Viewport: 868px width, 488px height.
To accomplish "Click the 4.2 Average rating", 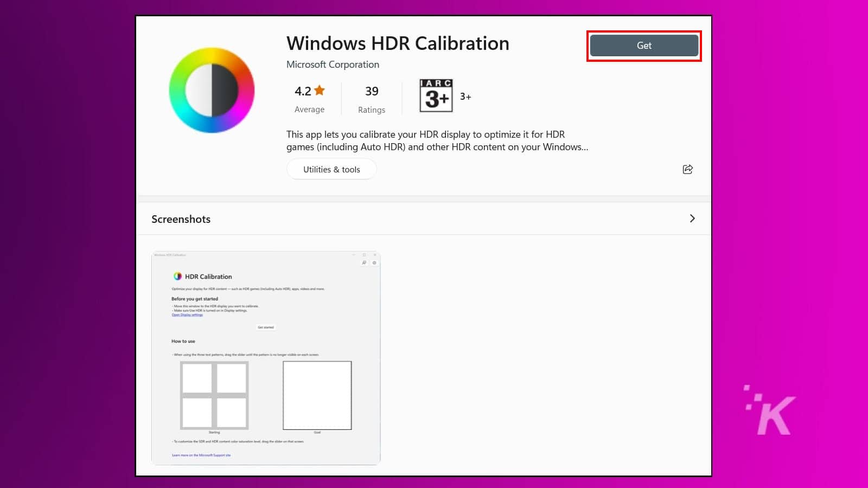I will (309, 99).
